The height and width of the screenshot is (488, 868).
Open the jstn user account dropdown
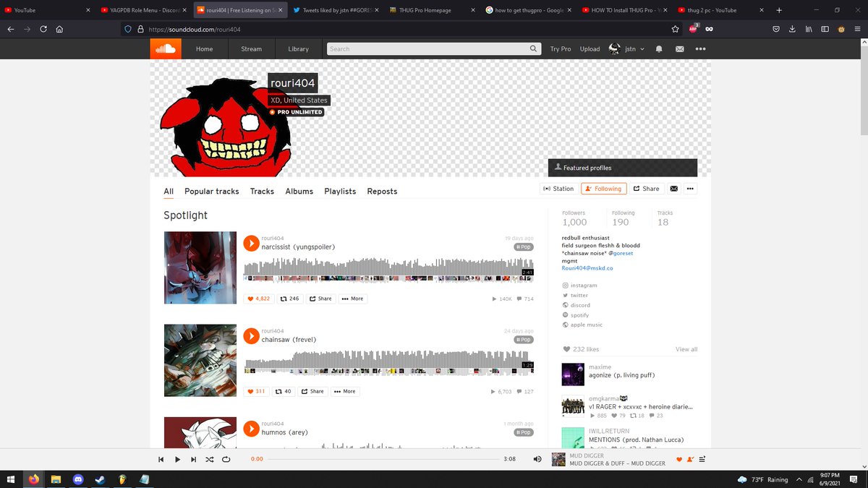tap(626, 49)
